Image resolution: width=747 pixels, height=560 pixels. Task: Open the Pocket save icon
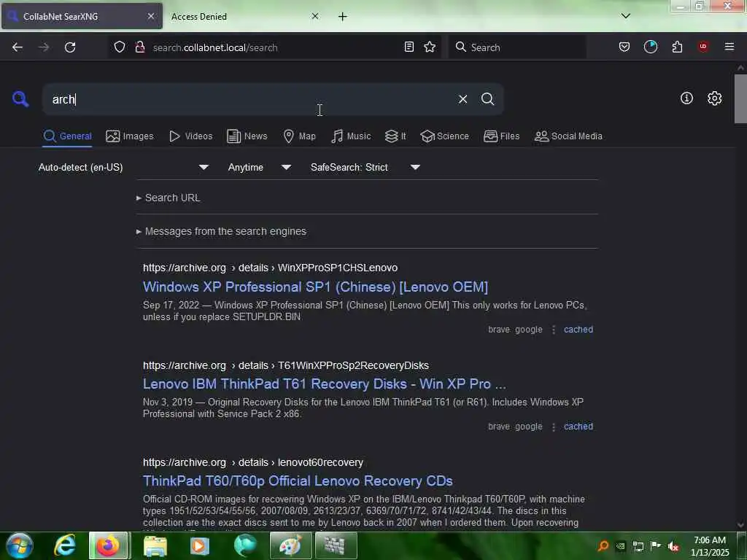coord(624,47)
